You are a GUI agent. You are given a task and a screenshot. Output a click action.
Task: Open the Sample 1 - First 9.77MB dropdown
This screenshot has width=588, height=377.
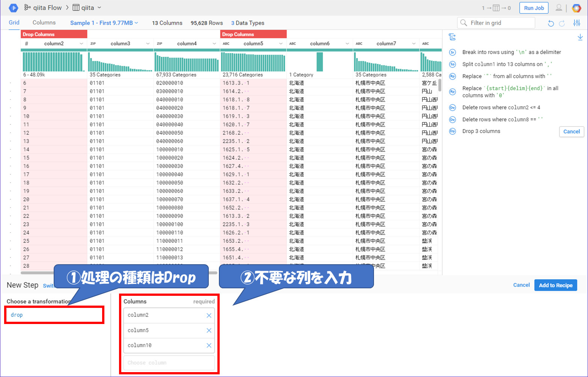(104, 23)
